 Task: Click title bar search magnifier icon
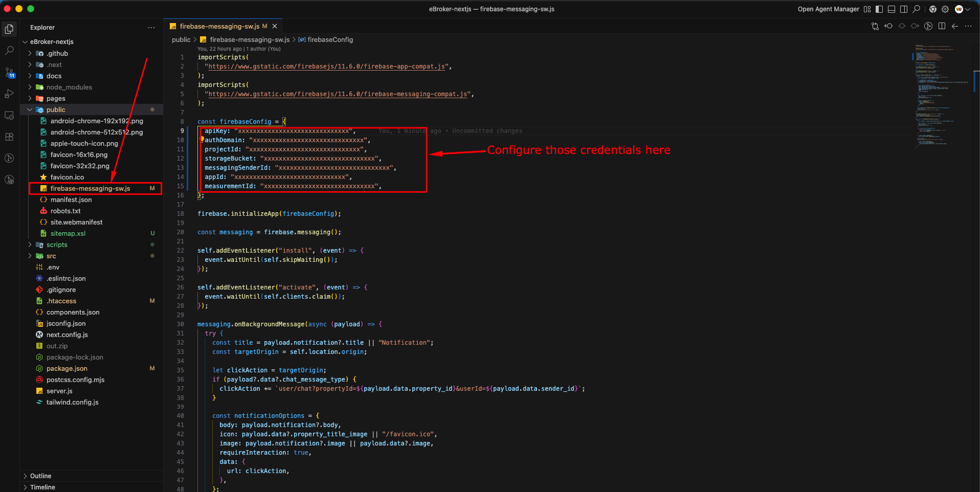point(917,9)
